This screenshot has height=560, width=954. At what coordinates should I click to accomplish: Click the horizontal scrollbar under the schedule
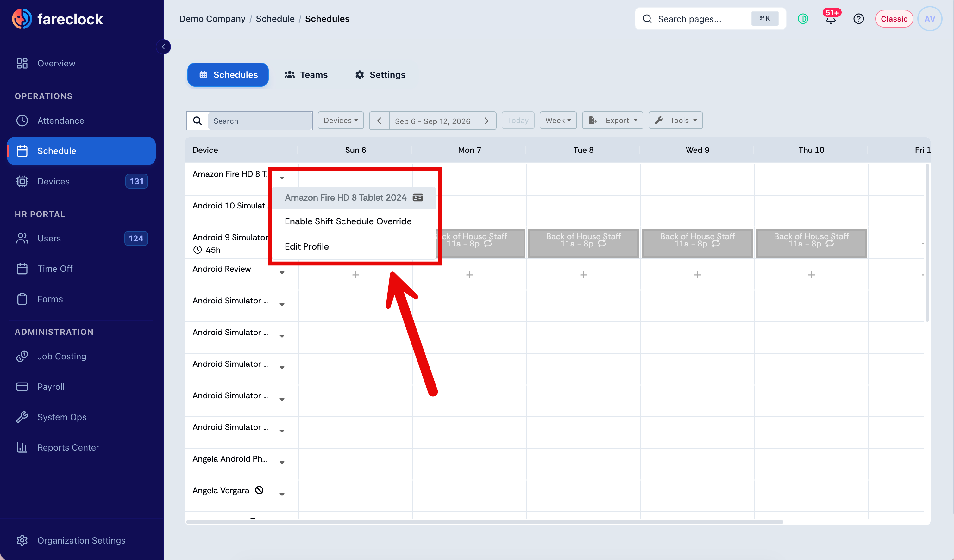485,522
